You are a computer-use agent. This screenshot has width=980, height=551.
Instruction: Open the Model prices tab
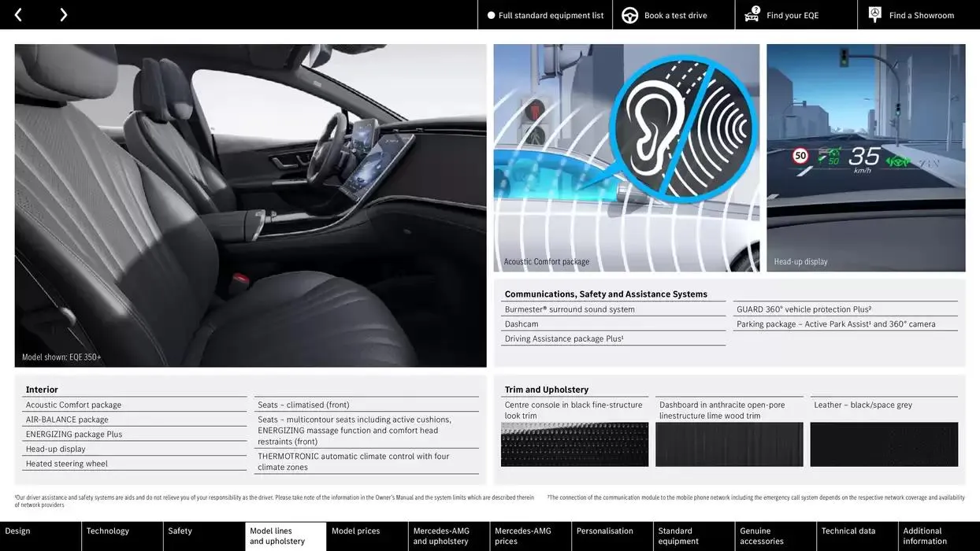coord(367,536)
